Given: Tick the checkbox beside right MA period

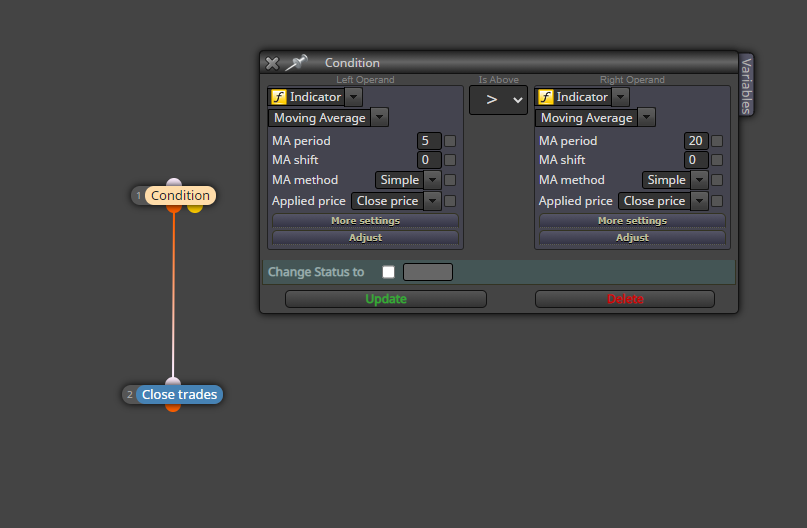Looking at the screenshot, I should [x=717, y=141].
